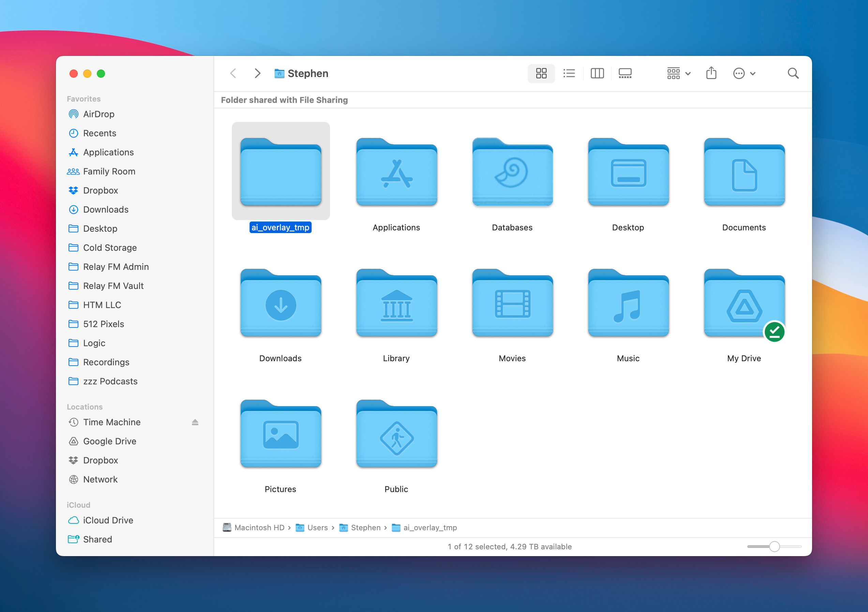The height and width of the screenshot is (612, 868).
Task: Switch to icon view in toolbar
Action: click(x=541, y=73)
